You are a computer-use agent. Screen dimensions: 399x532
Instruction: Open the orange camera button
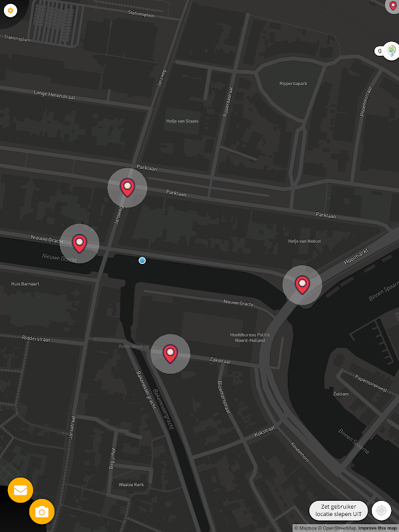click(42, 511)
